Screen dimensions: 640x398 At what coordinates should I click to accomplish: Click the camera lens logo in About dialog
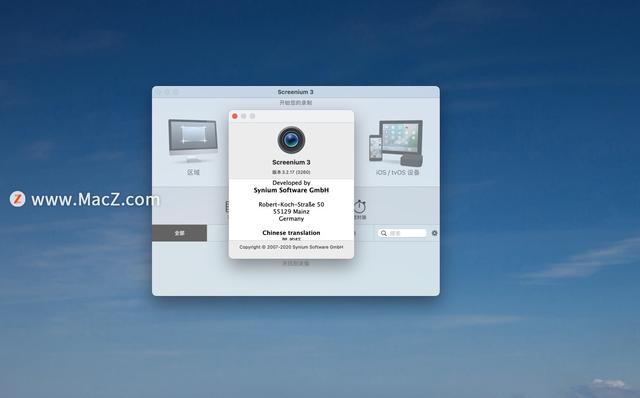(x=291, y=140)
